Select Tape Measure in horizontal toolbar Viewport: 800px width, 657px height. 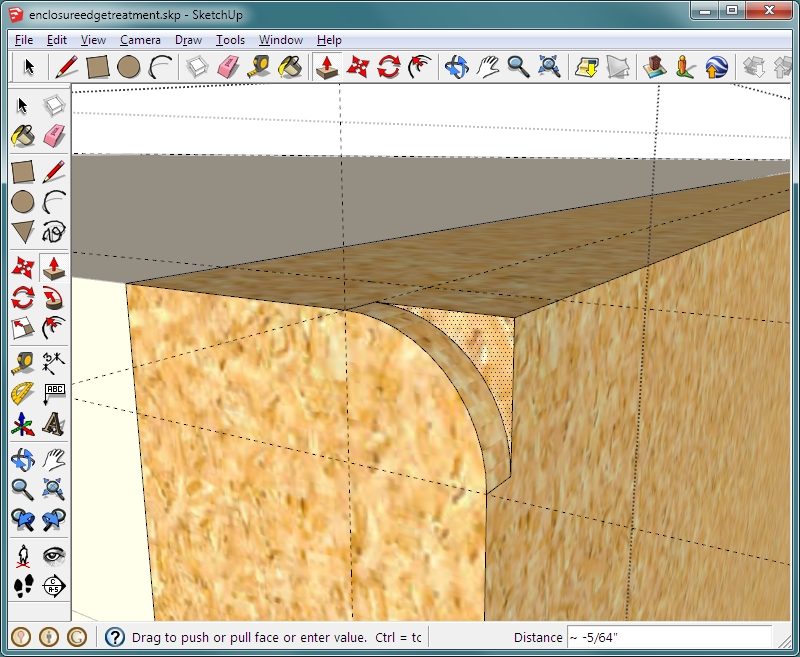259,67
